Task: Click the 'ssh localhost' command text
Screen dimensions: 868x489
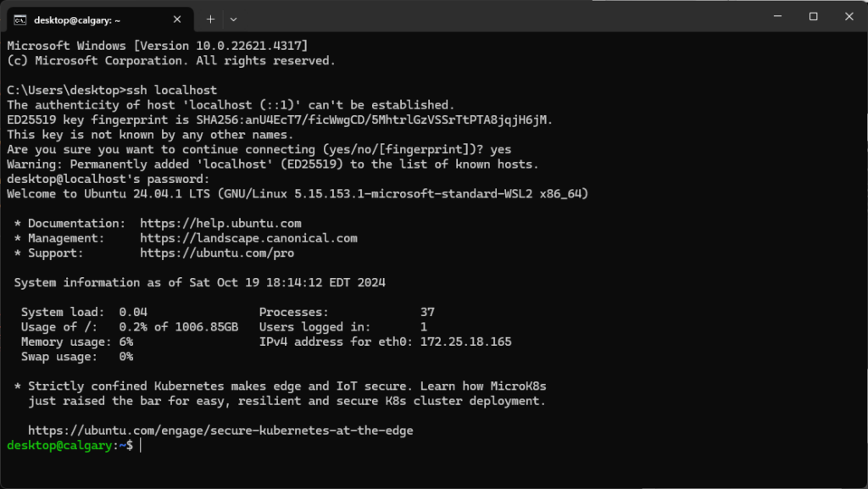Action: tap(171, 90)
